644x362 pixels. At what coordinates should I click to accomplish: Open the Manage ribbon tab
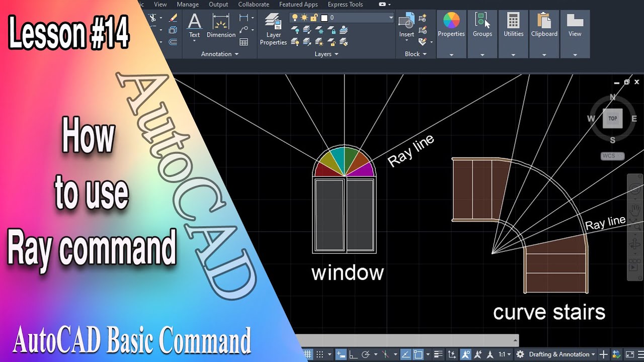coord(188,5)
